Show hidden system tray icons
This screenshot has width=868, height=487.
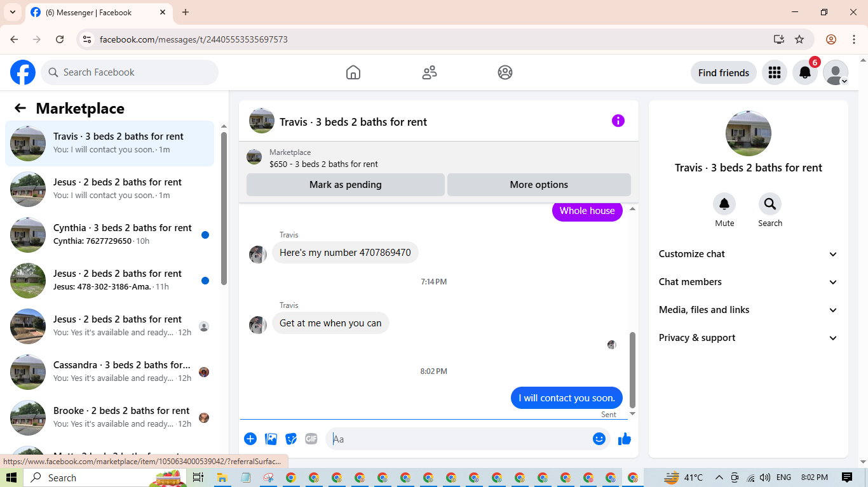[719, 477]
